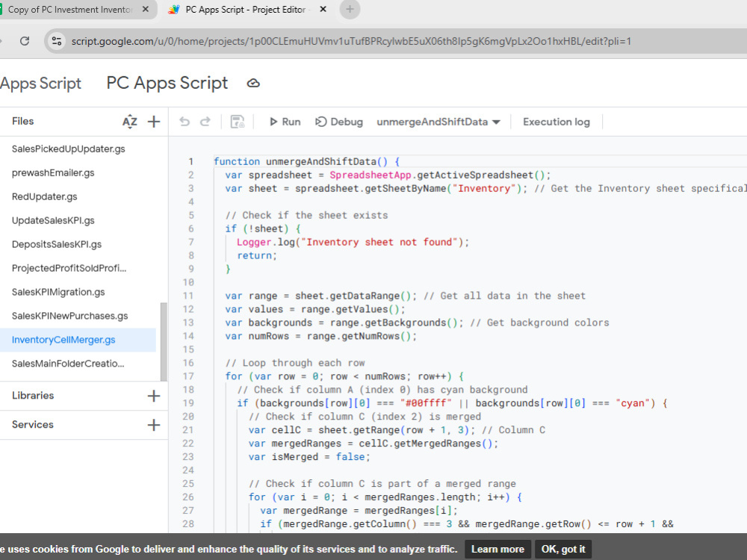Image resolution: width=747 pixels, height=560 pixels.
Task: Click line number 17 in the editor gutter
Action: tap(188, 376)
